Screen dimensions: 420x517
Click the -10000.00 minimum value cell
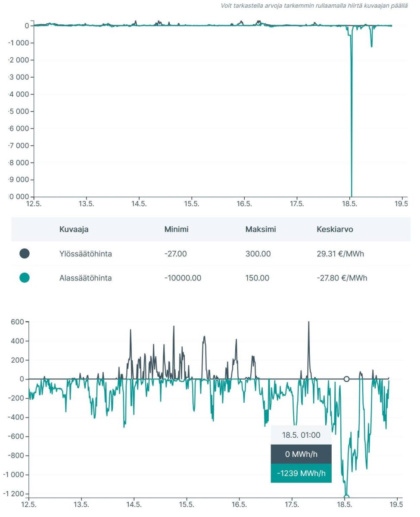(x=182, y=278)
